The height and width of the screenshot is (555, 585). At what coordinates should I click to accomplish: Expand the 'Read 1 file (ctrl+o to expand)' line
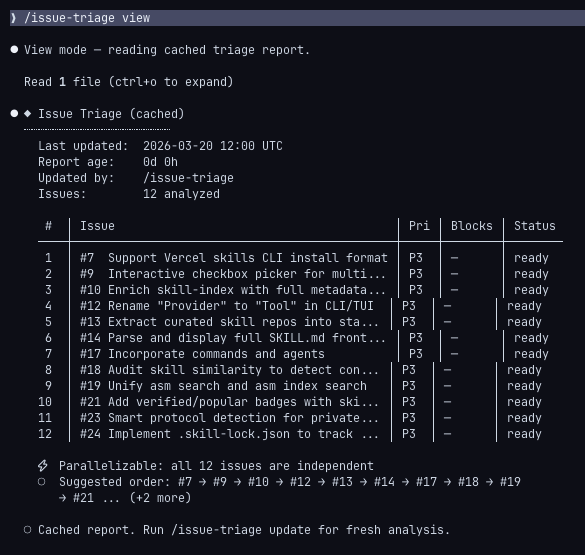(129, 82)
